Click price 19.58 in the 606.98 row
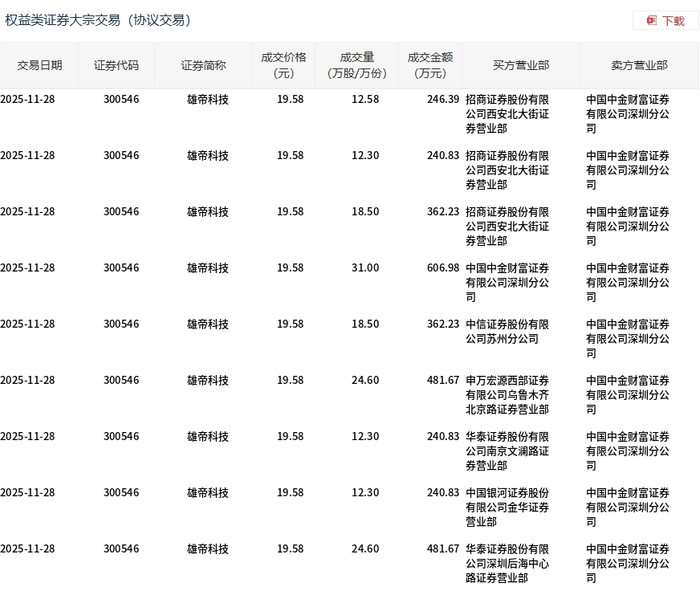 [290, 268]
